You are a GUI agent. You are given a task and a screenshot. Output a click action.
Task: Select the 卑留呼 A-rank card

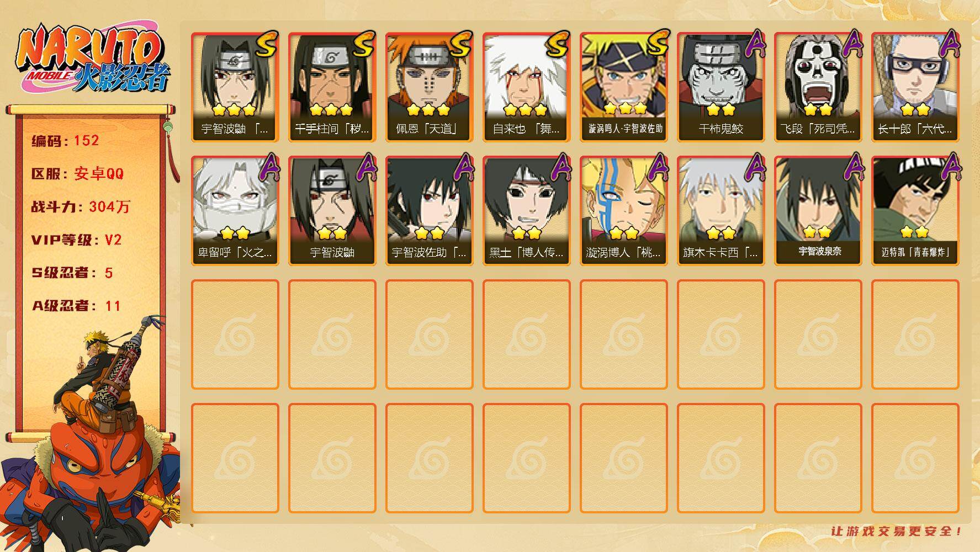coord(235,211)
